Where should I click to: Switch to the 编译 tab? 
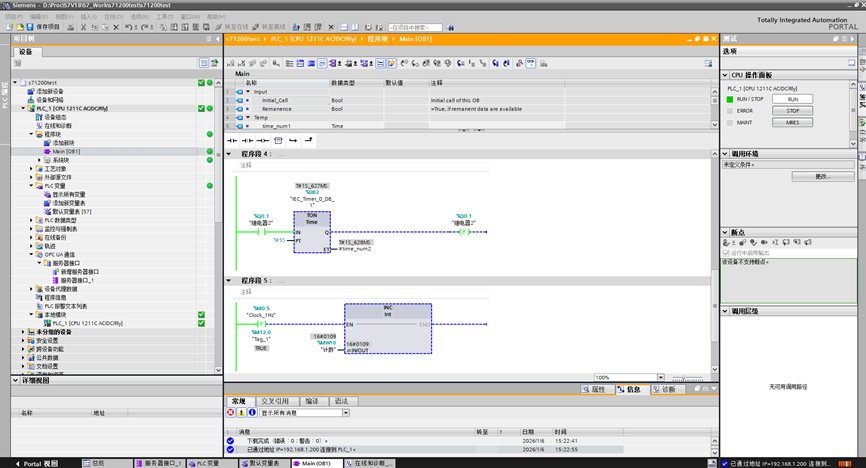pyautogui.click(x=312, y=401)
